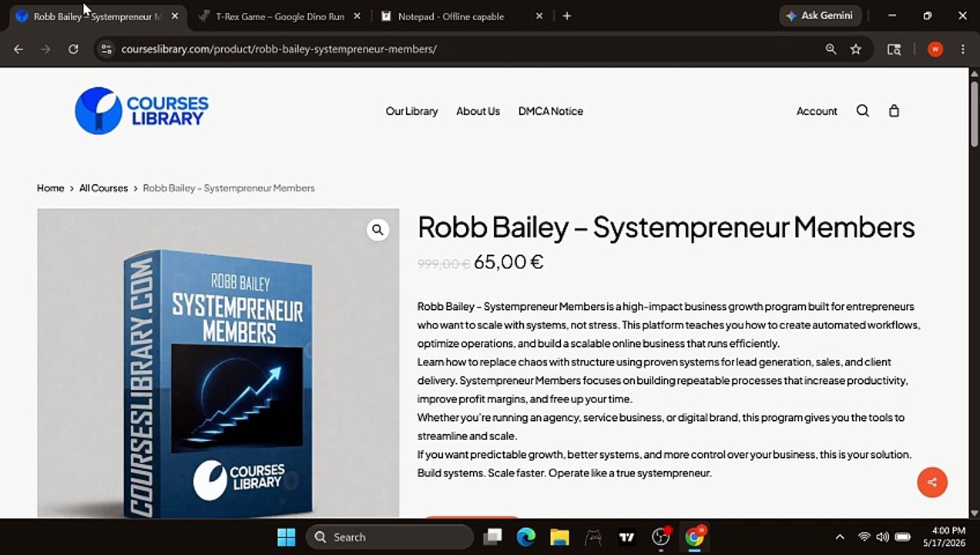Open the shopping bag cart icon
This screenshot has height=555, width=980.
(x=894, y=111)
